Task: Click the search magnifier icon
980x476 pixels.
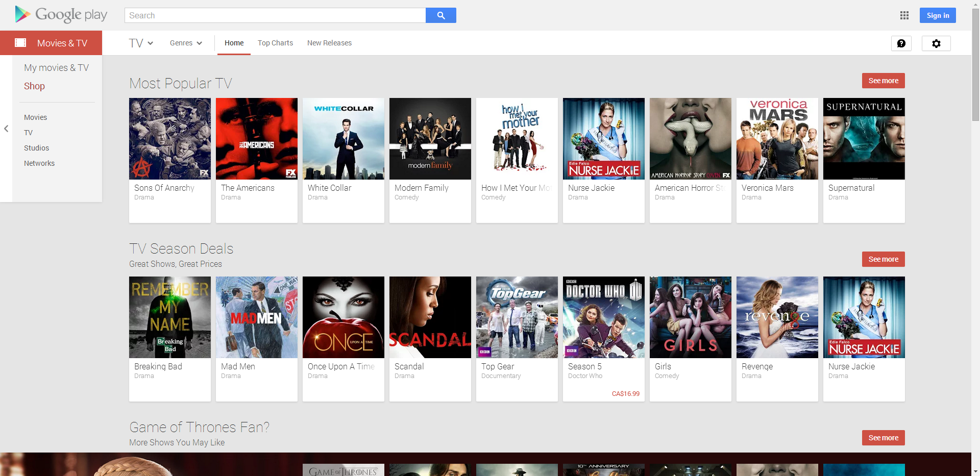Action: point(440,15)
